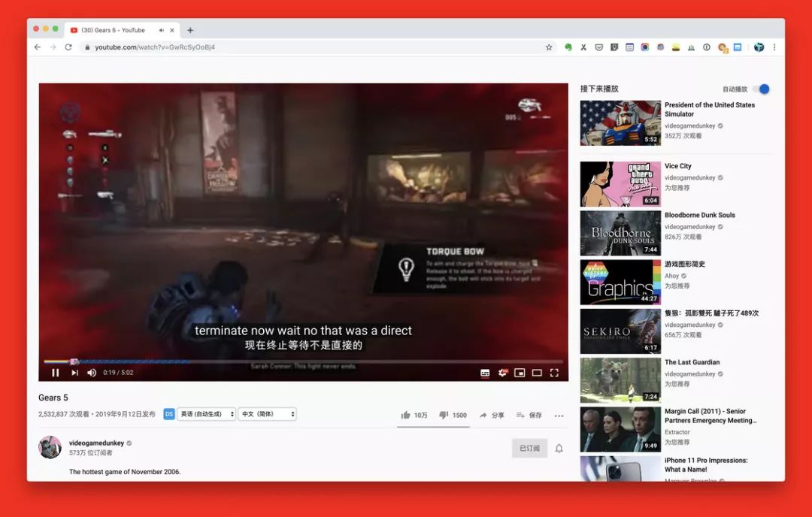Click the circled-i info extension icon
Image resolution: width=812 pixels, height=517 pixels.
click(x=706, y=47)
